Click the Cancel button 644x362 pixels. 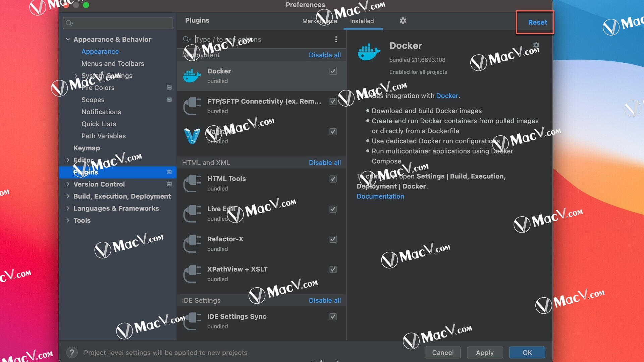coord(443,352)
